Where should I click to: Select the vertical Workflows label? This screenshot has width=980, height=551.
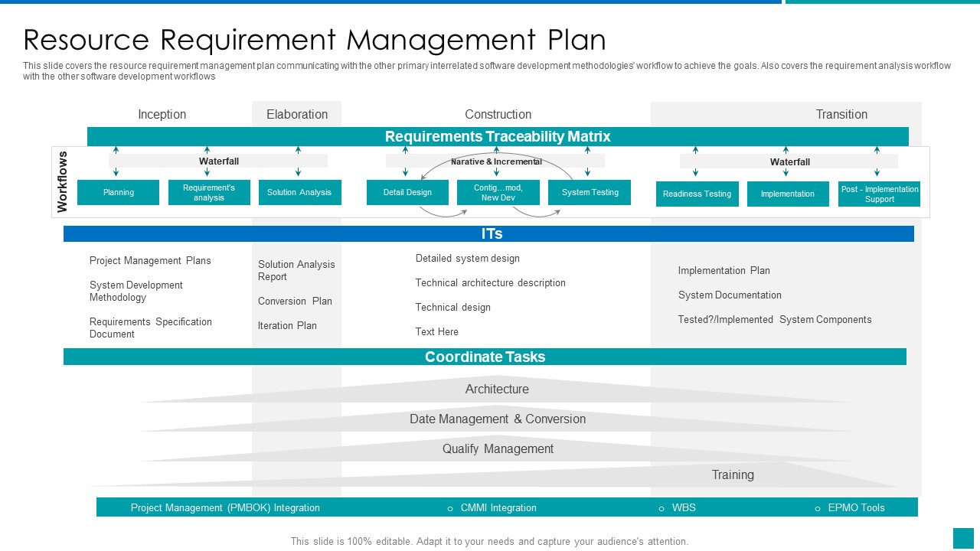coord(63,181)
